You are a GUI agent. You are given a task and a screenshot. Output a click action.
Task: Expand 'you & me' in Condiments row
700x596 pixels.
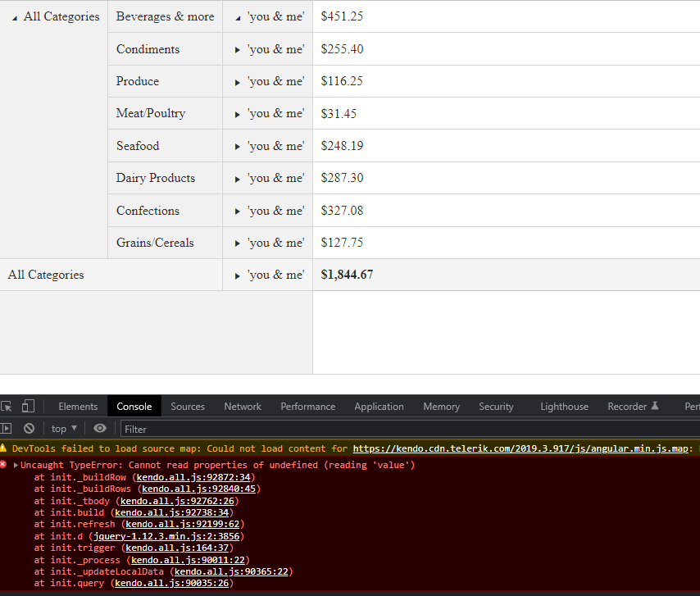click(238, 50)
